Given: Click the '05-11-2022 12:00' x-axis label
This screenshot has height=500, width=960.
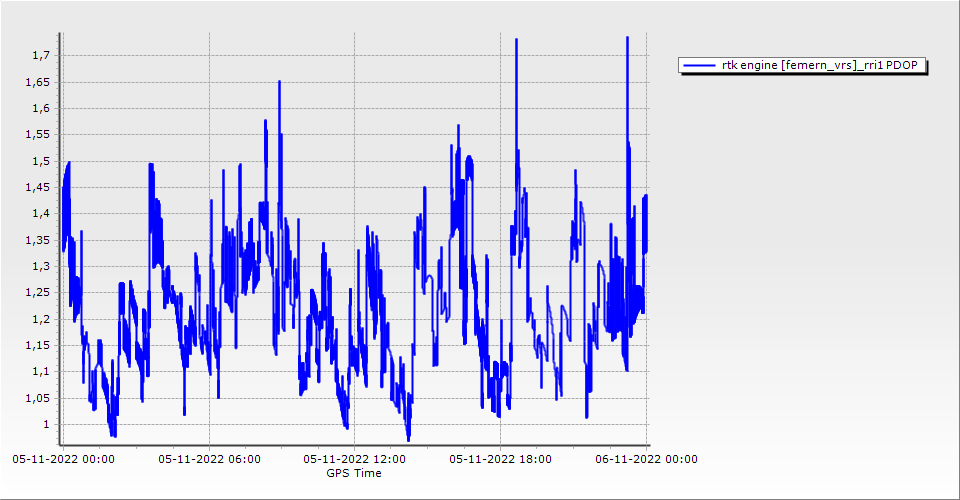Looking at the screenshot, I should (x=356, y=460).
